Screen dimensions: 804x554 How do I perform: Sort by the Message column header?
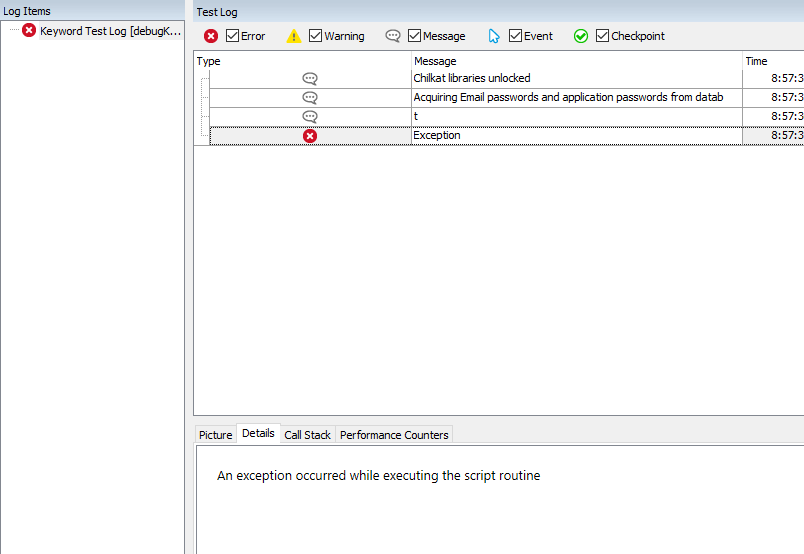(577, 61)
